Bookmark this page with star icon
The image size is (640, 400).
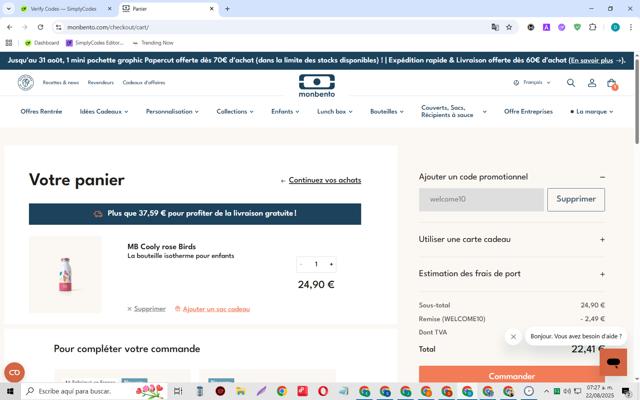click(509, 27)
